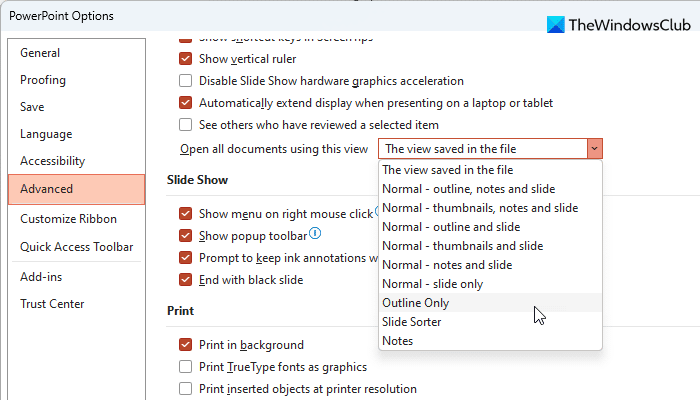The height and width of the screenshot is (400, 700).
Task: Click the info icon beside Show popup toolbar
Action: point(315,234)
